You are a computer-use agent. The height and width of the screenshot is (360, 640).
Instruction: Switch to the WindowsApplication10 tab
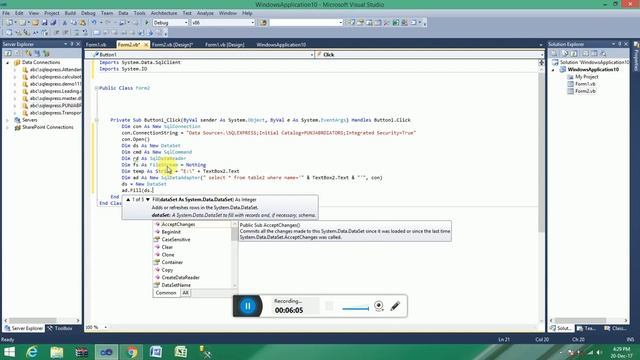click(x=281, y=44)
